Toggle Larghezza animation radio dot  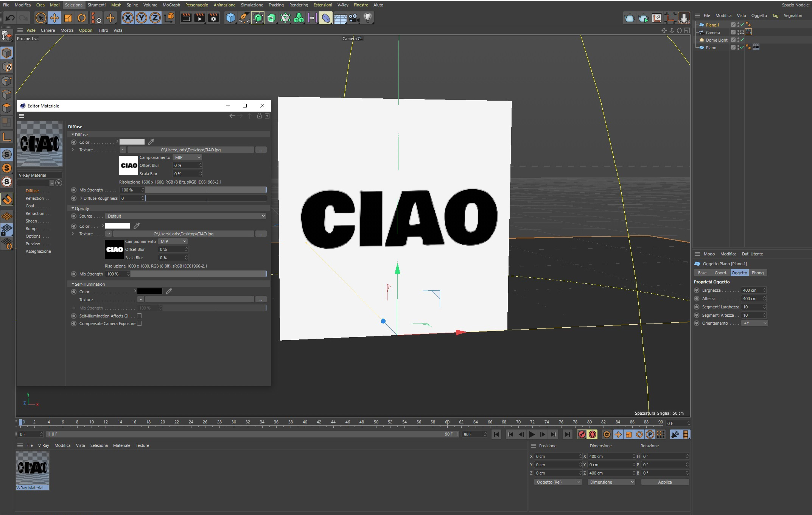[x=697, y=290]
